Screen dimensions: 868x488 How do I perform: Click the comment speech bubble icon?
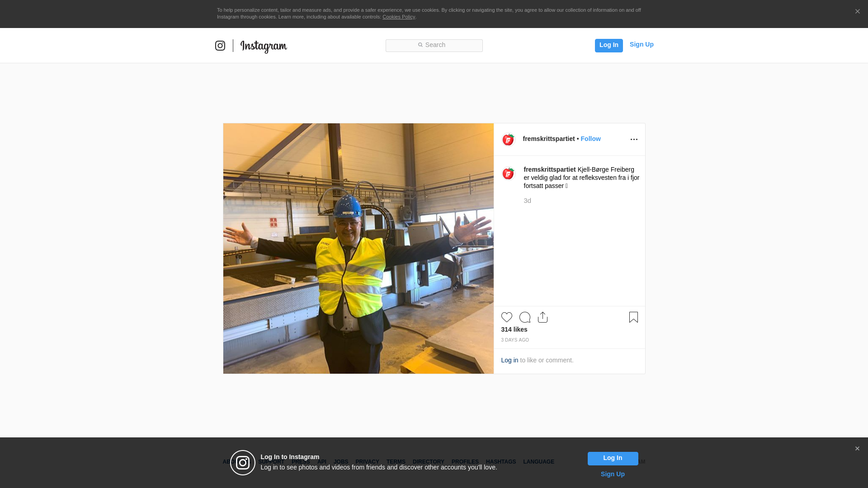524,317
